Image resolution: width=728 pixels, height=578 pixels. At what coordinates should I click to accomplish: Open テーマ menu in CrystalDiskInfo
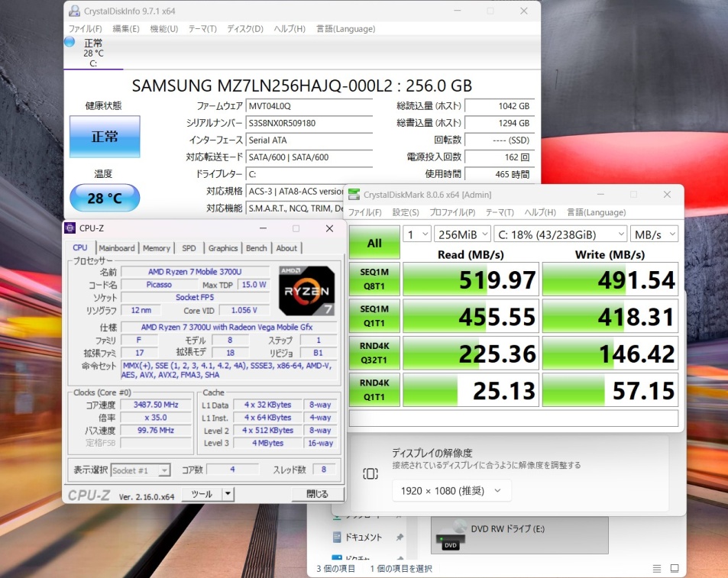coord(202,29)
